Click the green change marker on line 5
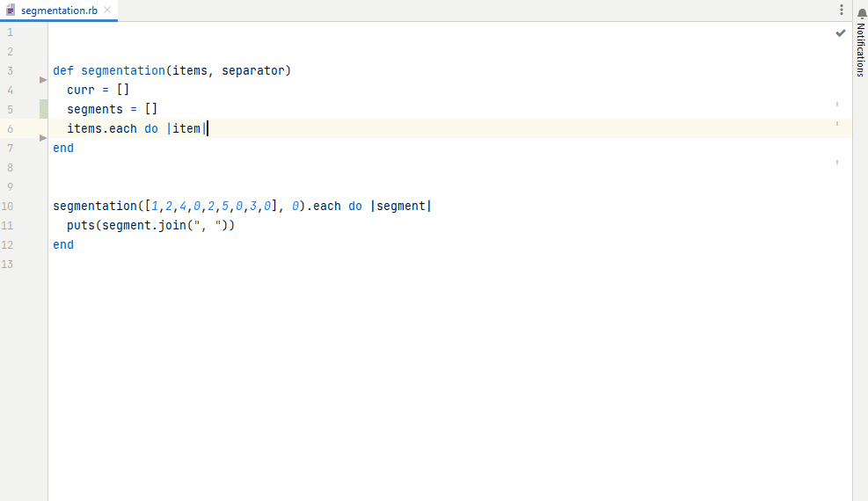868x501 pixels. (44, 109)
